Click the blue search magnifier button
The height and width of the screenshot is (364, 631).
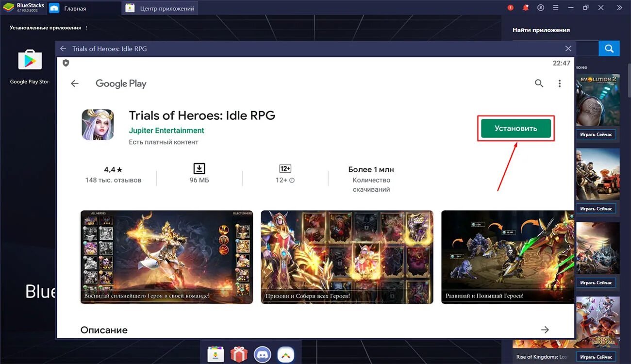coord(609,49)
